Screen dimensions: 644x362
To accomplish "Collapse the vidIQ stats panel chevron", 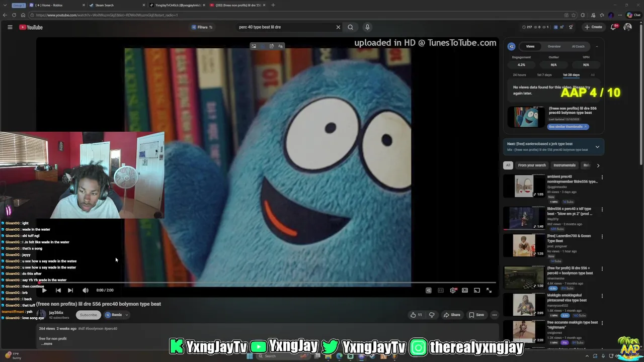I will [x=597, y=46].
